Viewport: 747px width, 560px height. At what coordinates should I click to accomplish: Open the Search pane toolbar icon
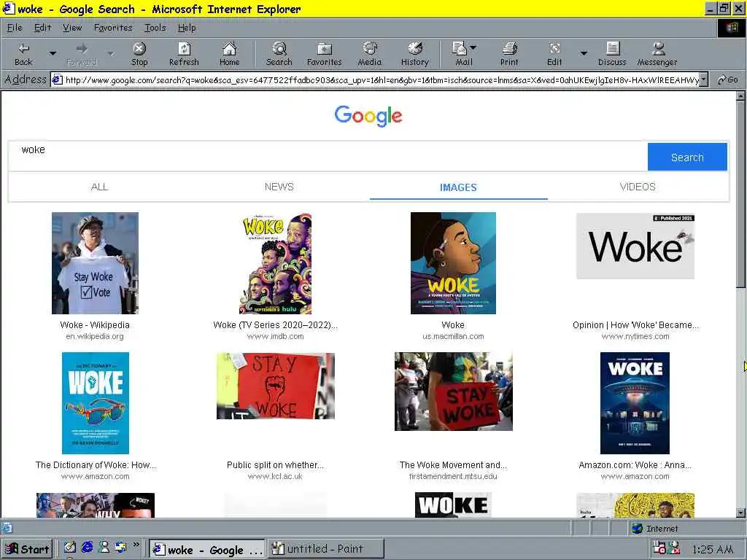click(x=279, y=54)
